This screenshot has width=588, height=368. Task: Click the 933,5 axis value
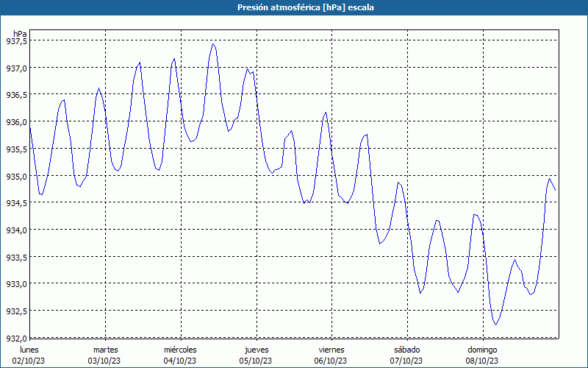(x=17, y=257)
